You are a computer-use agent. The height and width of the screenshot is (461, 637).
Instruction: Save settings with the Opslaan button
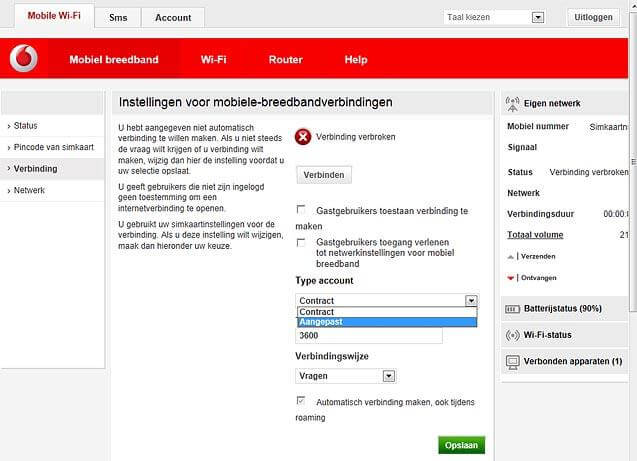tap(461, 445)
